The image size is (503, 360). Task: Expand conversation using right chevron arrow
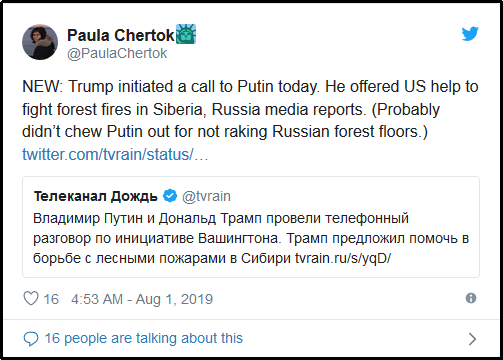472,339
